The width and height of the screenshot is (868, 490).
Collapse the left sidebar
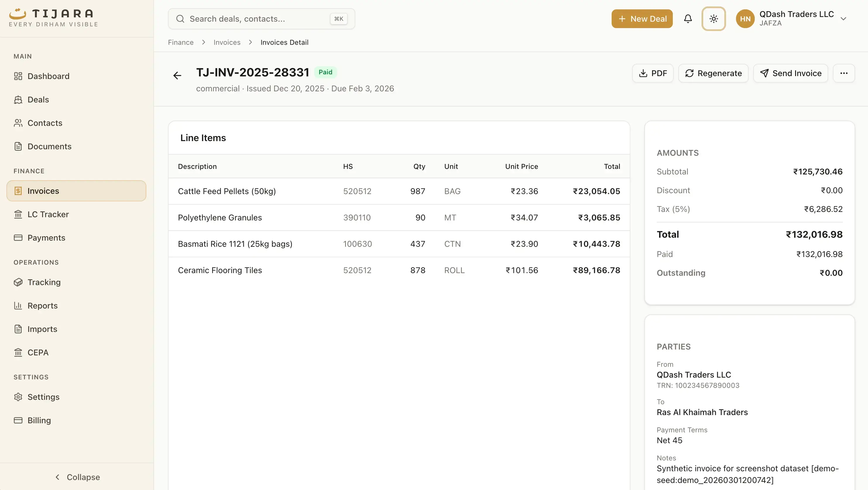77,477
